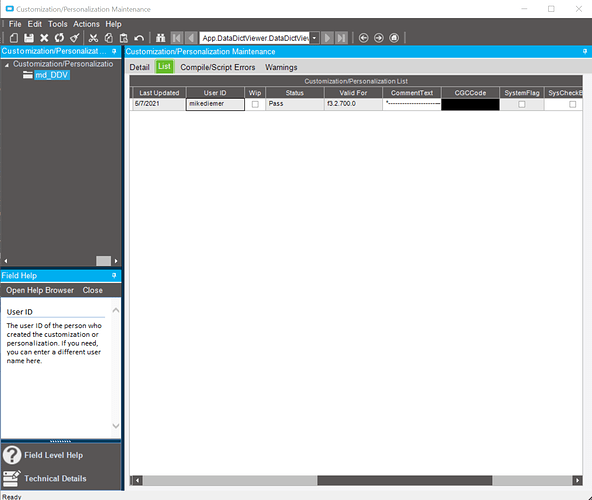Click the grid's horizontal scrollbar thumb
Image resolution: width=592 pixels, height=500 pixels.
405,480
